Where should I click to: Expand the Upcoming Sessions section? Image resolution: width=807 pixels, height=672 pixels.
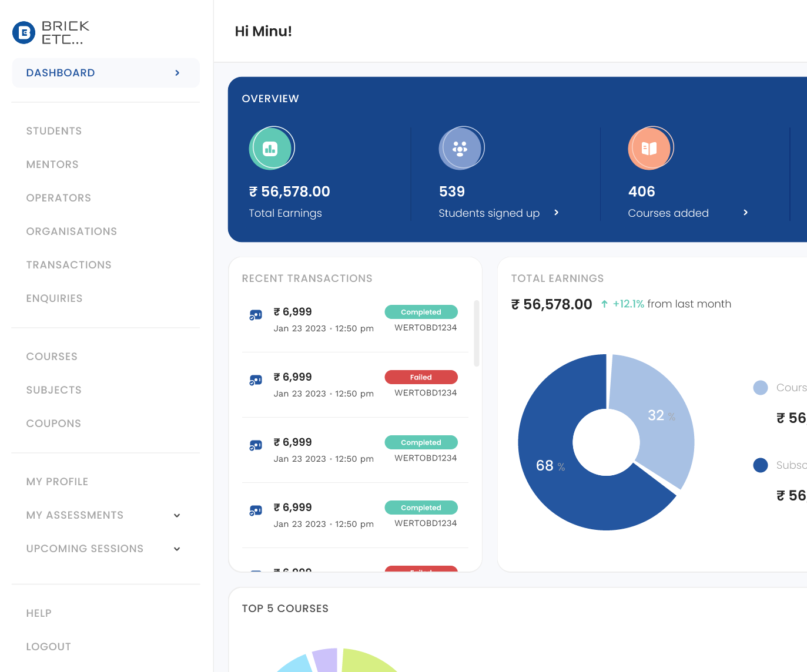176,549
